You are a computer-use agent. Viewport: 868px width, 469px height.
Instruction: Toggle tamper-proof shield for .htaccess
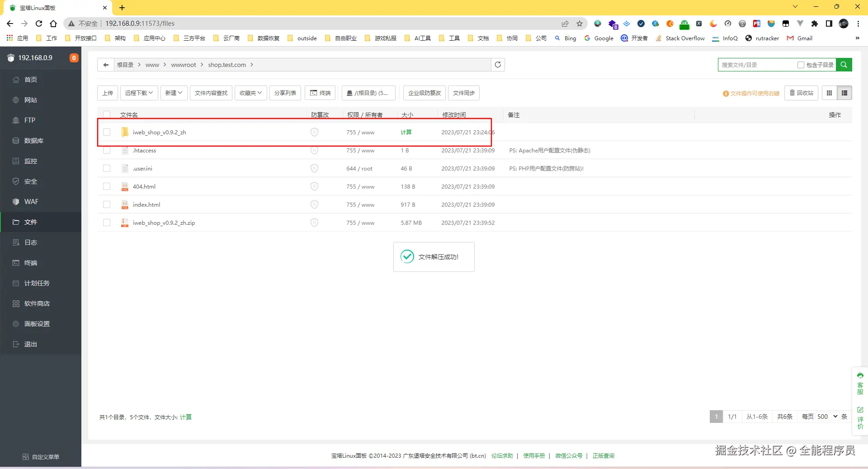(x=314, y=150)
